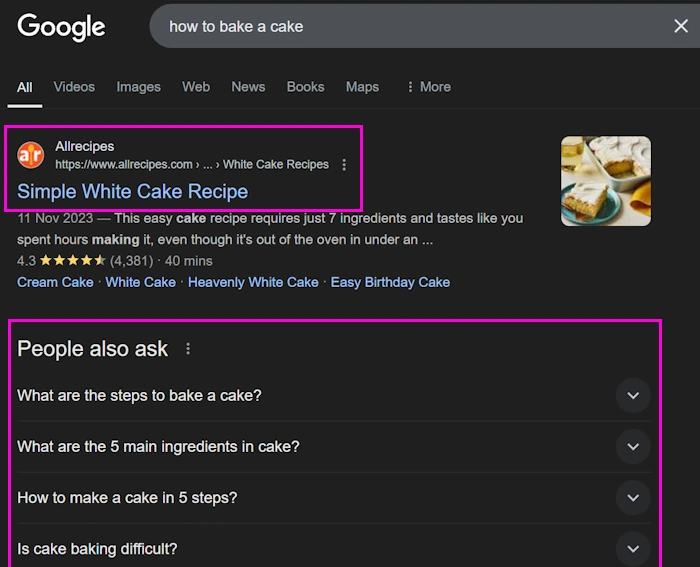Open the Google logo homepage link

tap(61, 27)
